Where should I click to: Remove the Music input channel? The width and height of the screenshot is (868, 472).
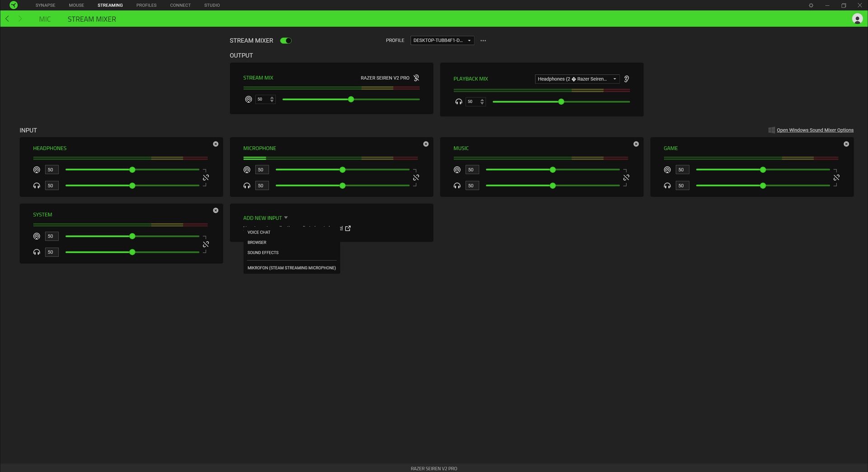pos(636,144)
